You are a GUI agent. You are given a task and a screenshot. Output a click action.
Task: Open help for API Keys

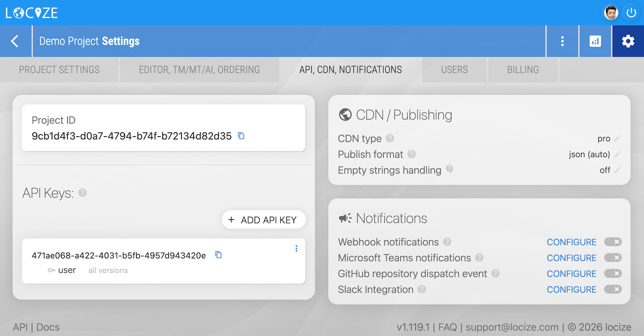pyautogui.click(x=83, y=193)
